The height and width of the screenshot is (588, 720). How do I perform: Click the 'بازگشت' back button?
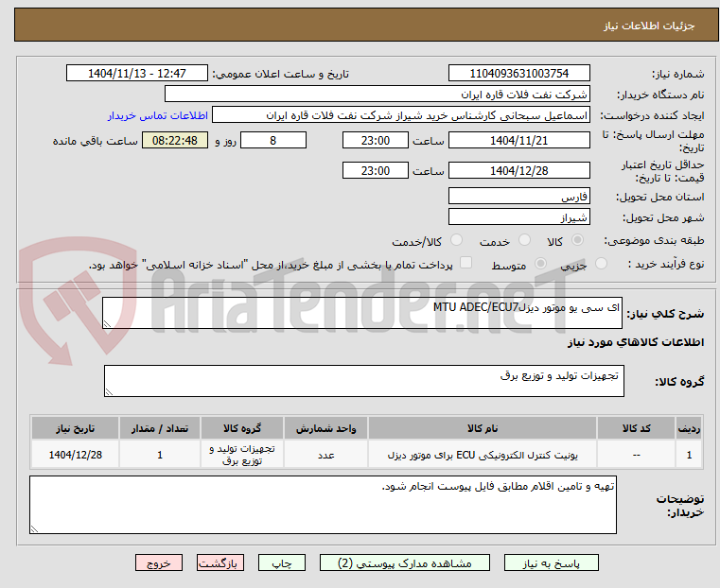pos(220,562)
